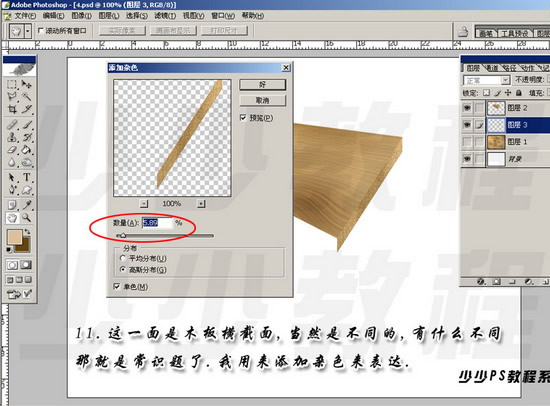Hide 图层 2 with its eye icon

(467, 108)
